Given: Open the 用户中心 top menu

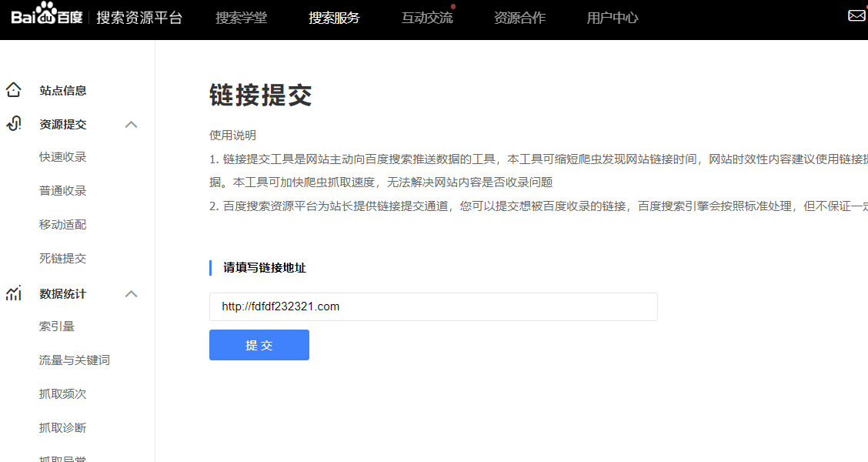Looking at the screenshot, I should click(x=613, y=18).
